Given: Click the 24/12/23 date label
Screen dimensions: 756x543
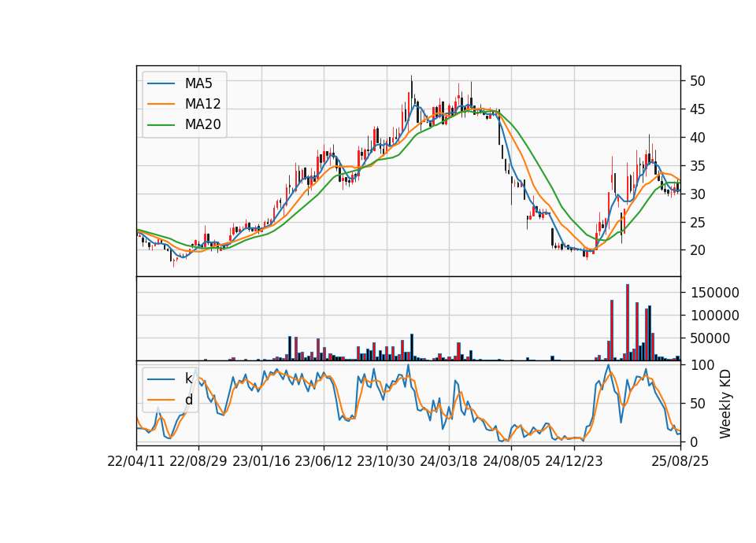Looking at the screenshot, I should (574, 461).
